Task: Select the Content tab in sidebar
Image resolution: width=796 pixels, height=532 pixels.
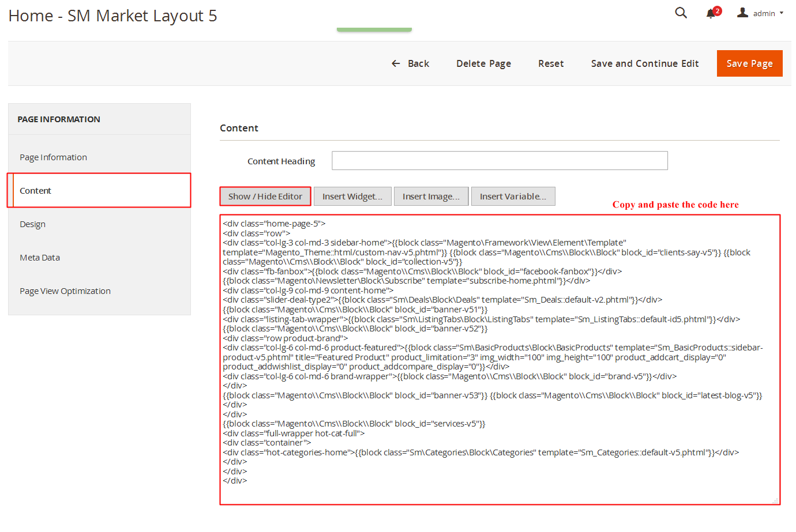Action: pos(99,191)
